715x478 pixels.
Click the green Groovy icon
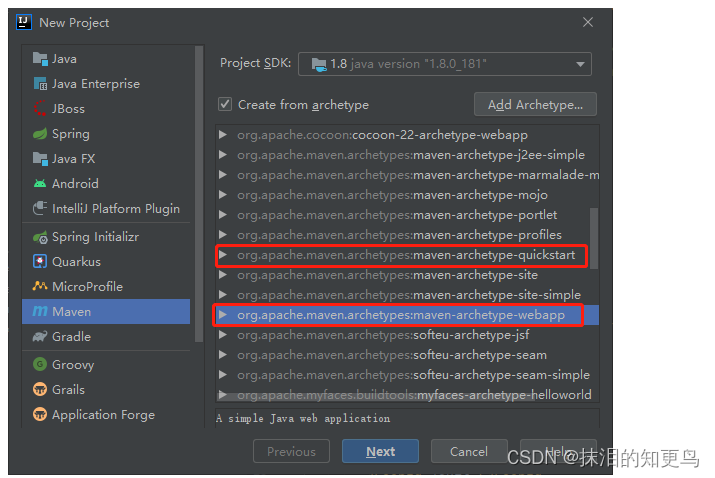[x=40, y=364]
